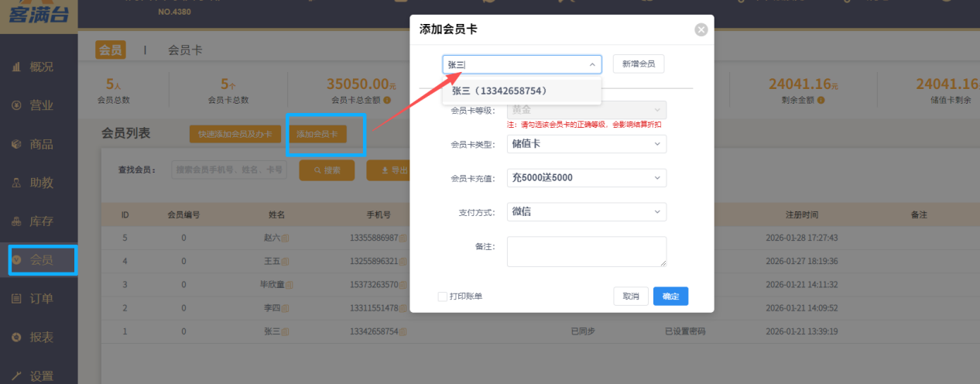Copy name icon next to 张三 in table

coord(285,331)
